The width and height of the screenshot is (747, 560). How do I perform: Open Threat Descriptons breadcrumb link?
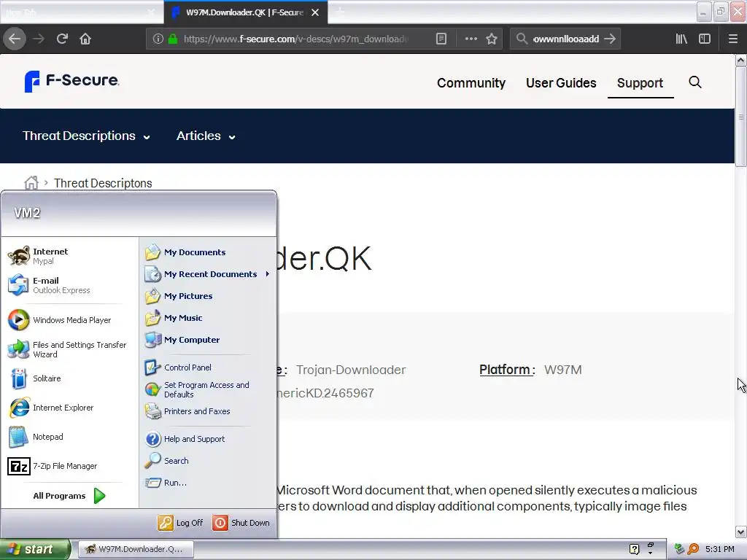pyautogui.click(x=103, y=183)
